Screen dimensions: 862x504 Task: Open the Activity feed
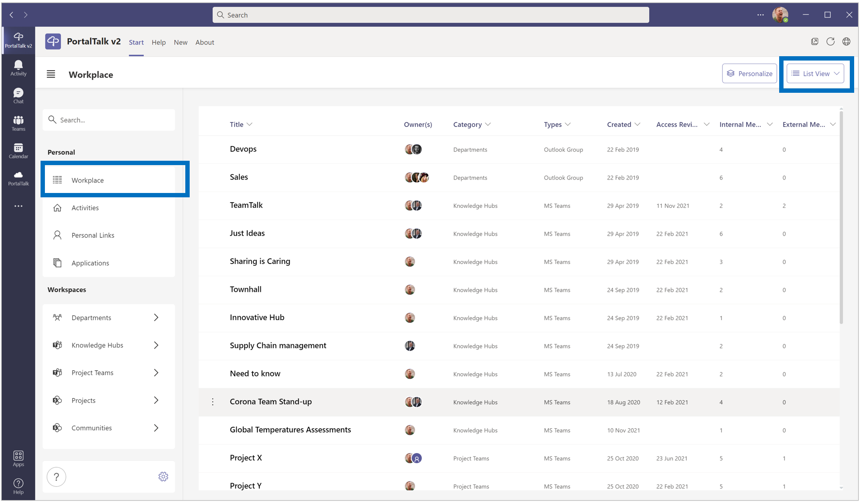pyautogui.click(x=18, y=68)
